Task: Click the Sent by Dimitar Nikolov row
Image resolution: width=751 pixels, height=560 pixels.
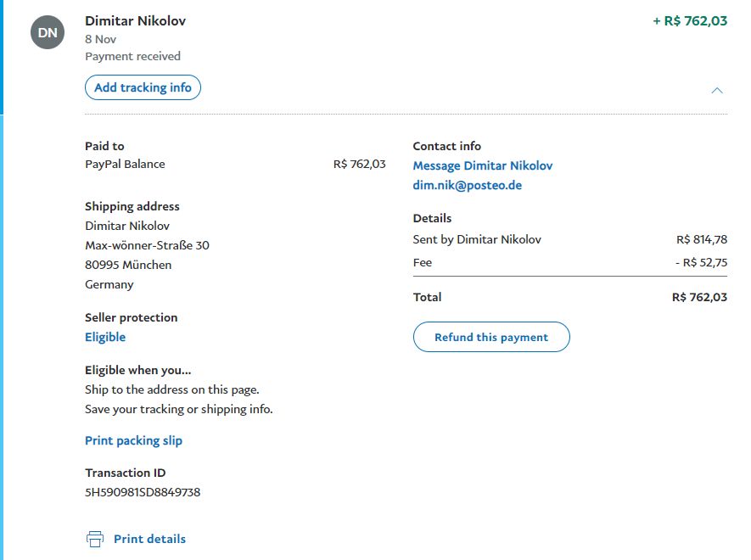Action: tap(477, 239)
